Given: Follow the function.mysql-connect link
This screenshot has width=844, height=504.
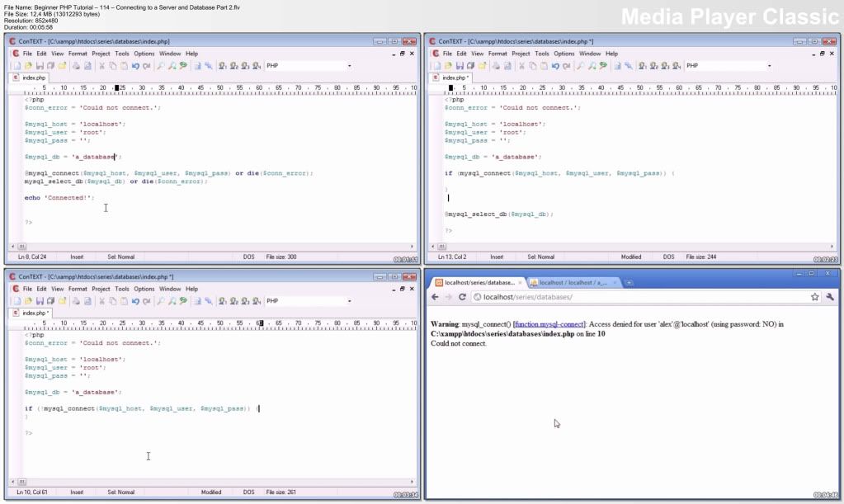Looking at the screenshot, I should [549, 324].
